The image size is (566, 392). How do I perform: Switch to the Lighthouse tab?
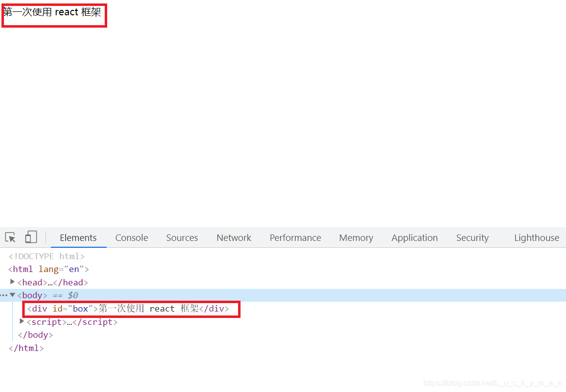(x=537, y=238)
